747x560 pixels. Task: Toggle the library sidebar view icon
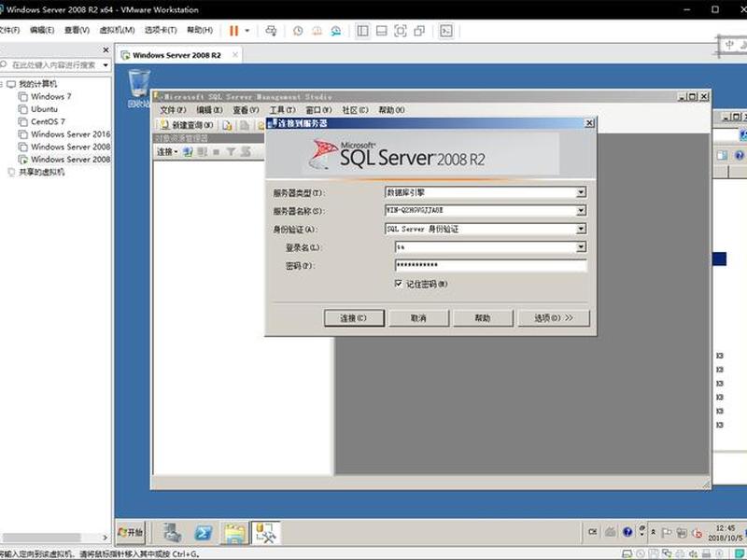(x=362, y=31)
